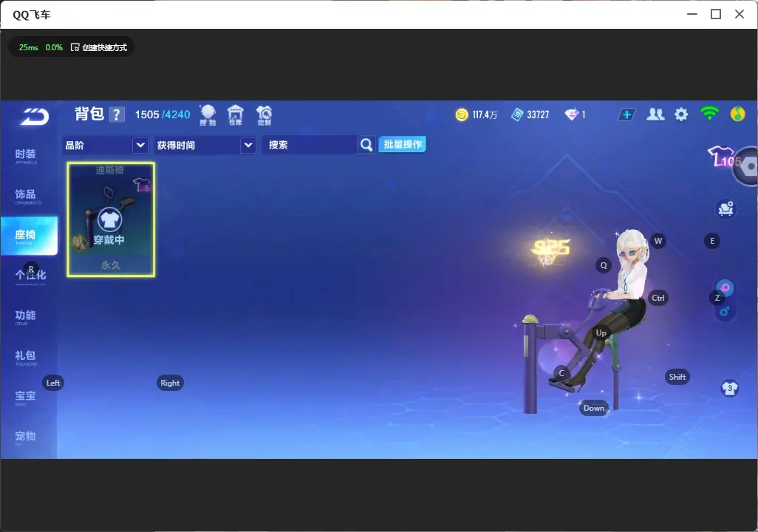Click the 创建快捷方式 shortcut icon
758x532 pixels.
pyautogui.click(x=75, y=47)
